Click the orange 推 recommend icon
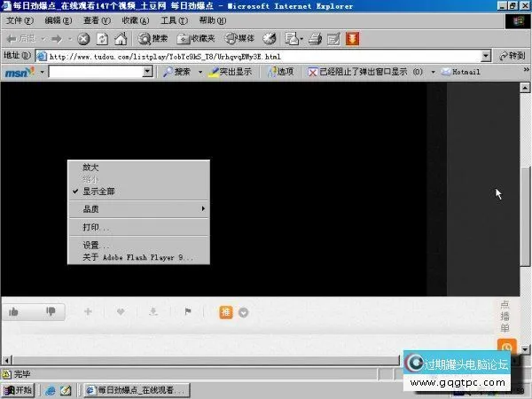 click(x=226, y=311)
